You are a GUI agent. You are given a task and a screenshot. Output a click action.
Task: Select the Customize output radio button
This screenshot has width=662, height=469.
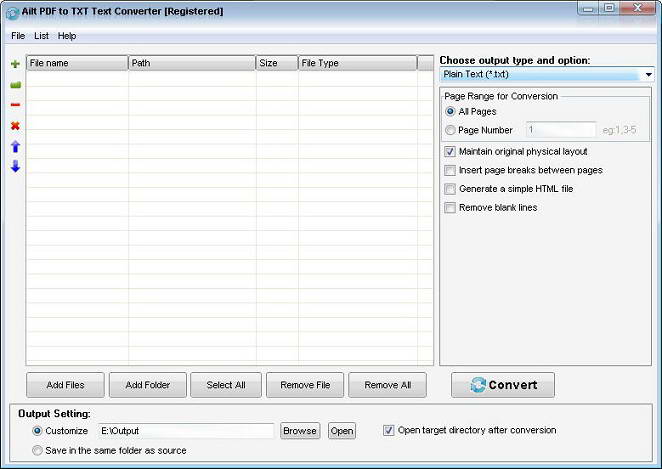[37, 431]
